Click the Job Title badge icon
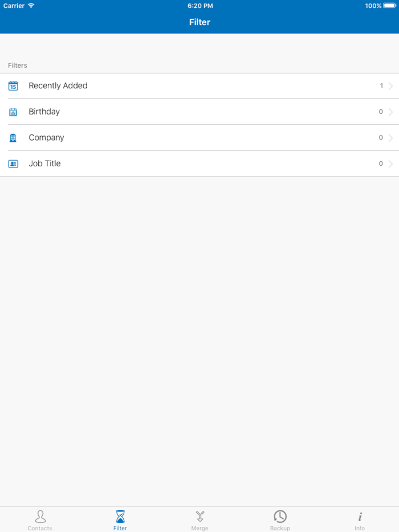The image size is (399, 532). tap(13, 163)
